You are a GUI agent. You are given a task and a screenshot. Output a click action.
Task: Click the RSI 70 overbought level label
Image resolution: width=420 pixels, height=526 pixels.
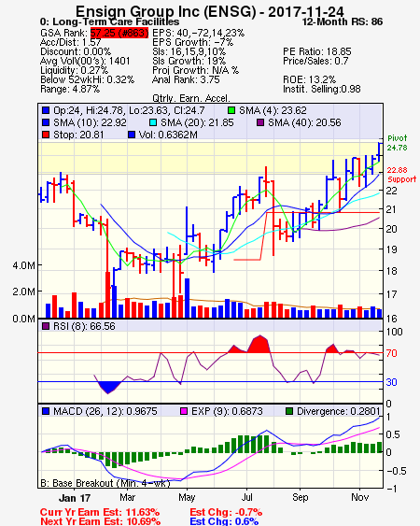pyautogui.click(x=391, y=353)
